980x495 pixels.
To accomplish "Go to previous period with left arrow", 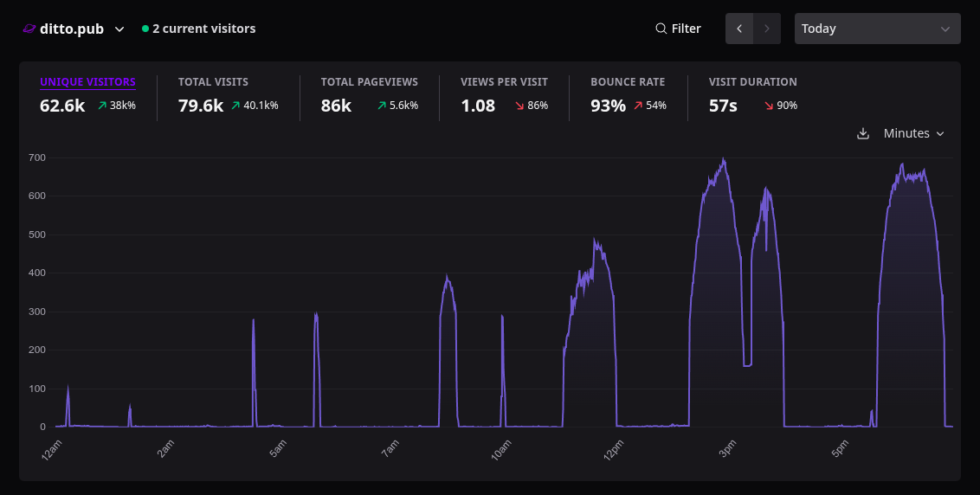I will [x=739, y=29].
